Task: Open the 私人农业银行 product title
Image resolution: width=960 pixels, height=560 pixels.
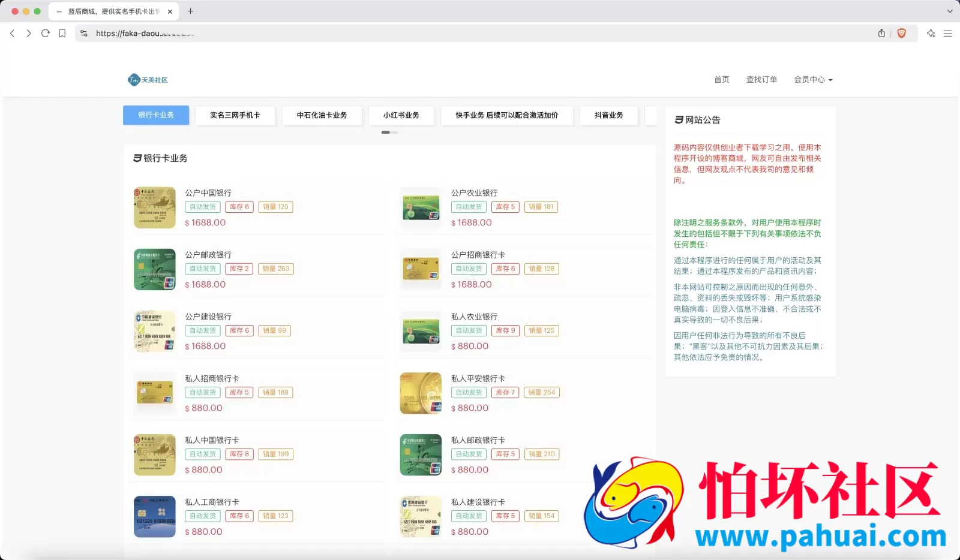Action: tap(475, 317)
